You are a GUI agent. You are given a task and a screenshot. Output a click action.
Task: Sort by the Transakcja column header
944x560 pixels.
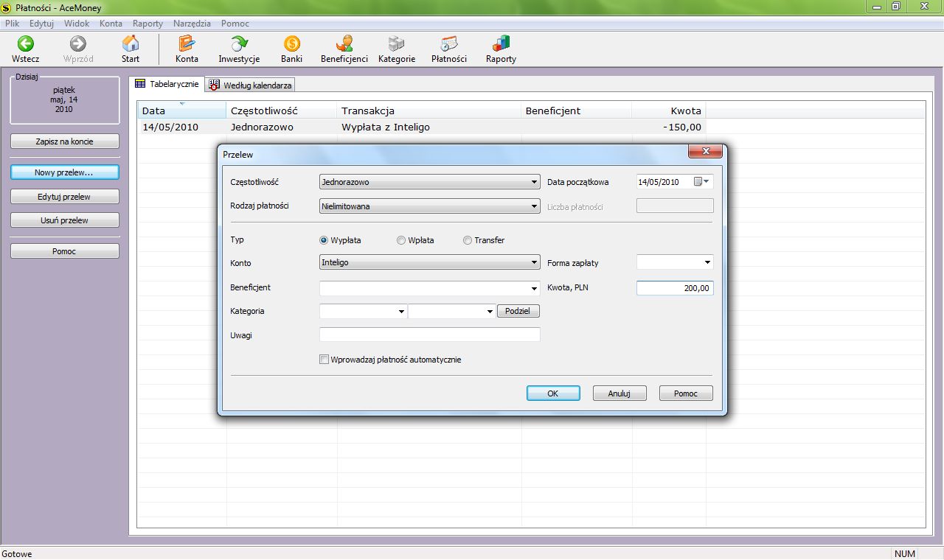click(x=429, y=111)
